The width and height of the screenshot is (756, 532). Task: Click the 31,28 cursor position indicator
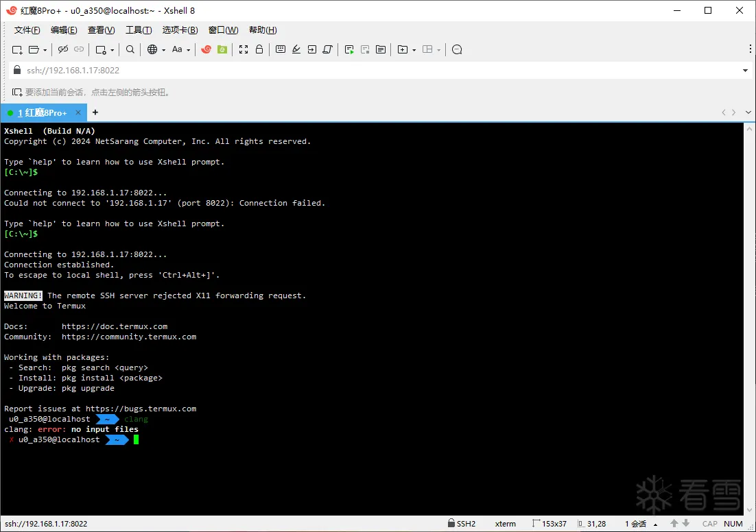pos(592,523)
